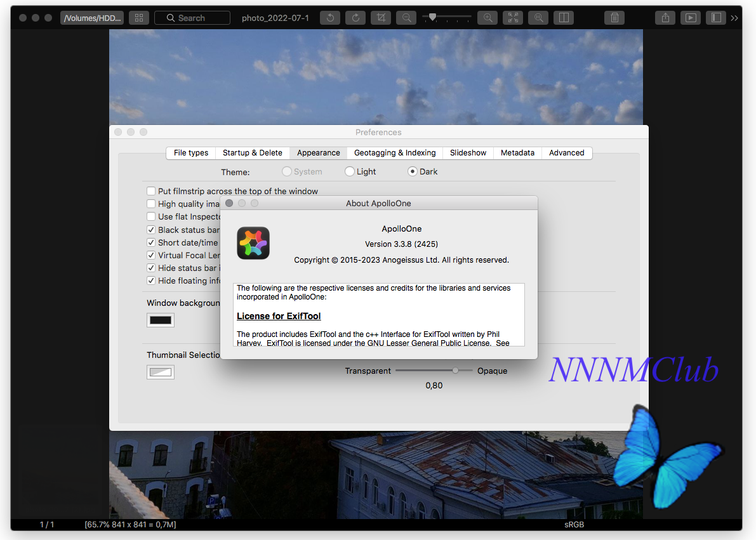Click License for ExifTool heading
The image size is (756, 540).
pyautogui.click(x=279, y=316)
